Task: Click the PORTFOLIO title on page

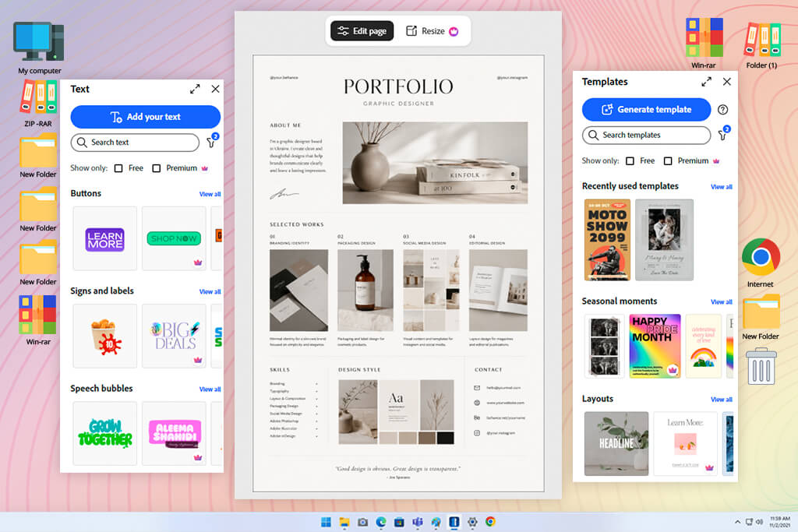Action: point(398,86)
